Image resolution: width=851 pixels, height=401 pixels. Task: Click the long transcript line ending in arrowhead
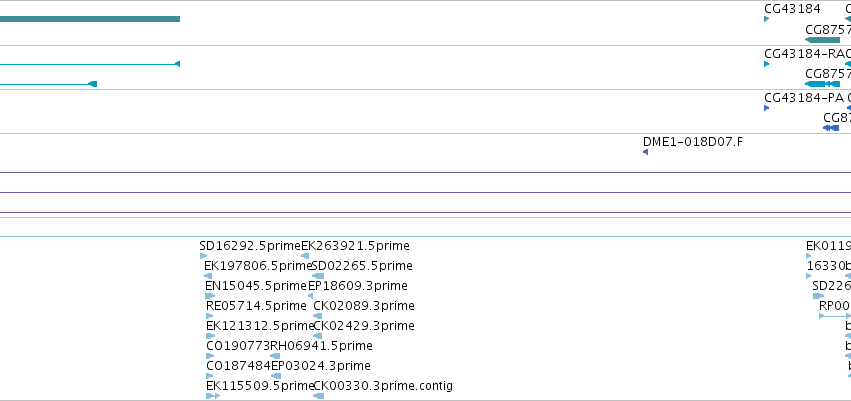click(90, 64)
